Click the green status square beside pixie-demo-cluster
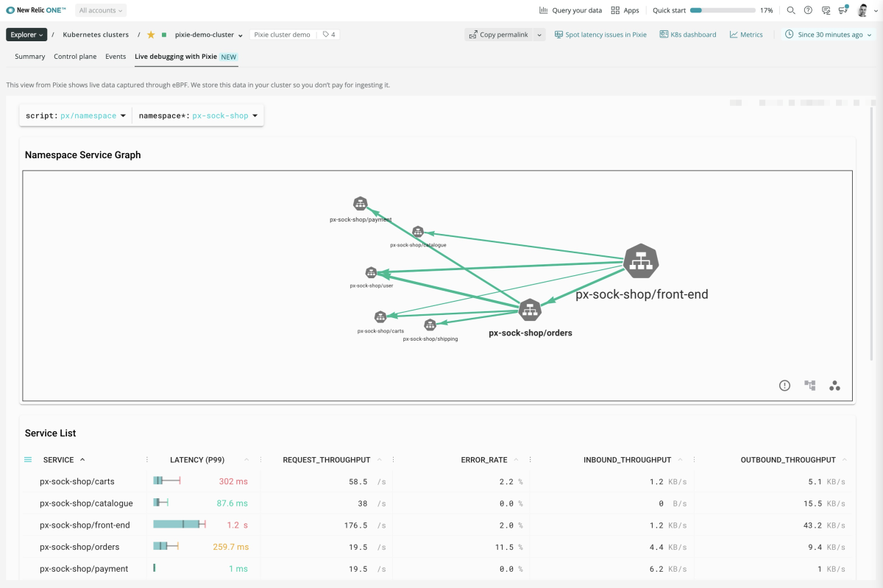This screenshot has width=883, height=588. pyautogui.click(x=164, y=35)
